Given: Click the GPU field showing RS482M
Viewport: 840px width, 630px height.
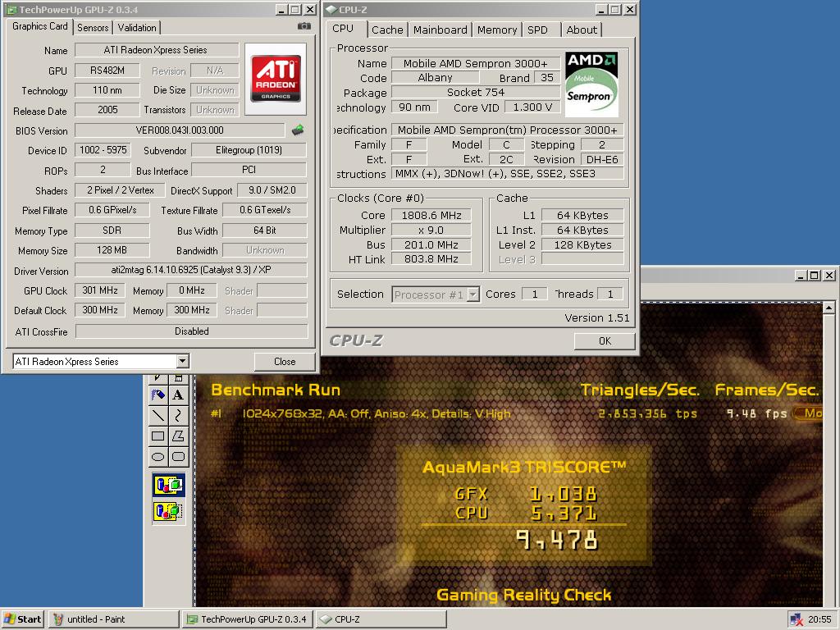Looking at the screenshot, I should point(107,71).
